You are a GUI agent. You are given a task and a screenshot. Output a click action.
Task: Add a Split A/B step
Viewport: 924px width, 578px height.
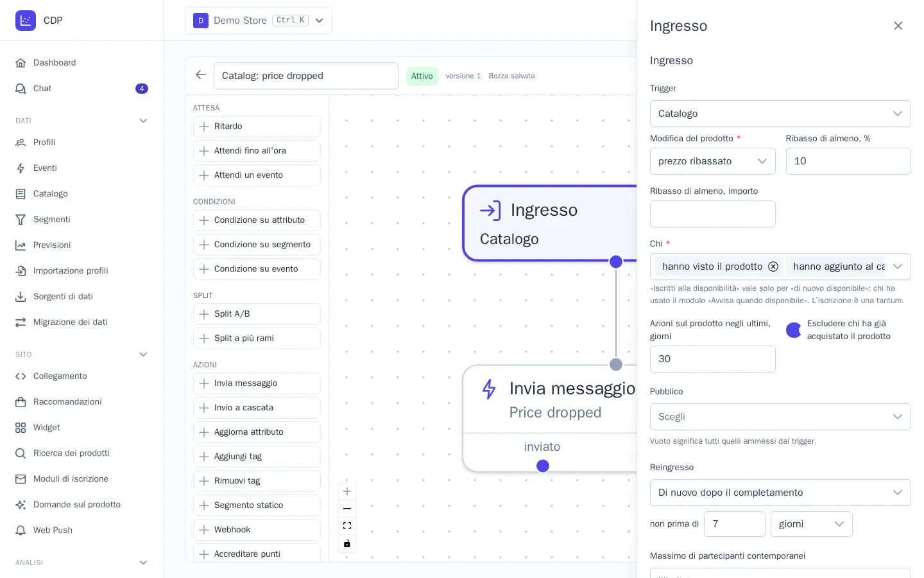pos(257,314)
